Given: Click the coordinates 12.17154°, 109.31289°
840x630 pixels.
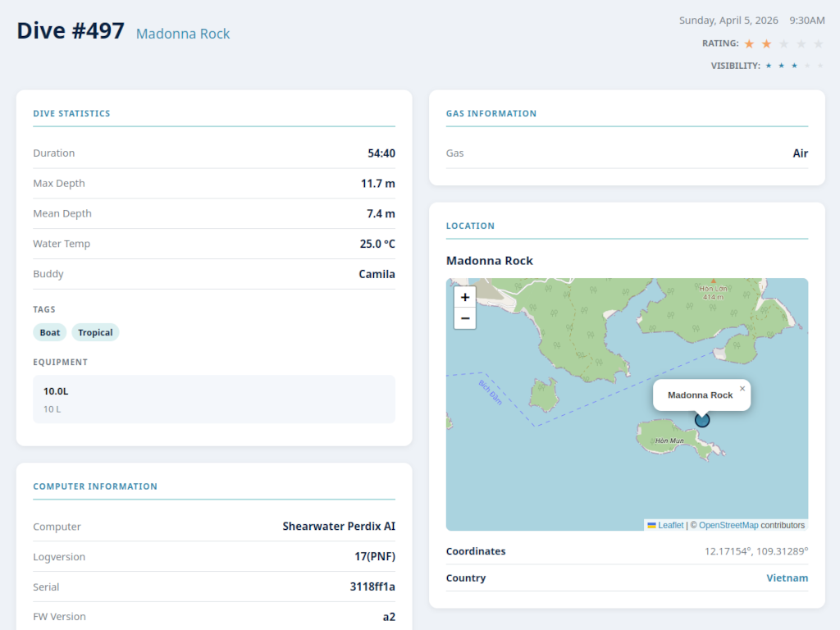Looking at the screenshot, I should click(x=756, y=551).
